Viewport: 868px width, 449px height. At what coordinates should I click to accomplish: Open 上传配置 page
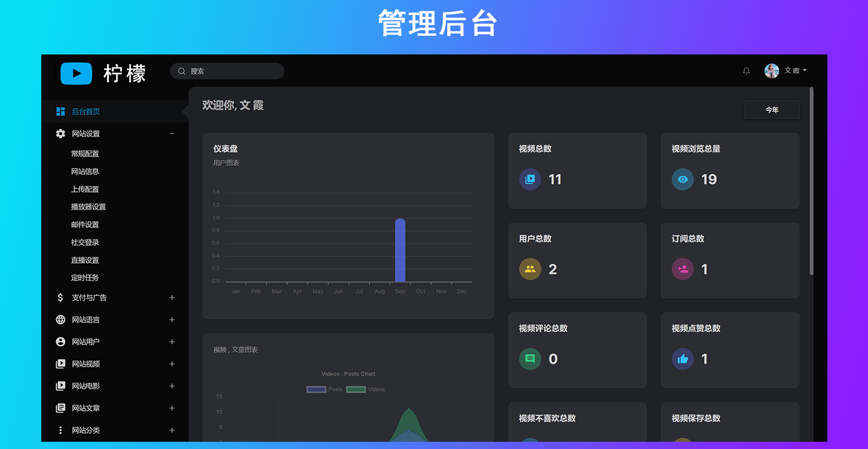(85, 190)
